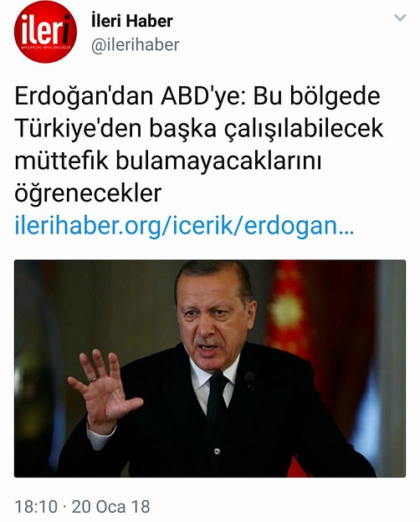Viewport: 420px width, 522px height.
Task: Open tweet menu caret beside account name
Action: point(400,18)
